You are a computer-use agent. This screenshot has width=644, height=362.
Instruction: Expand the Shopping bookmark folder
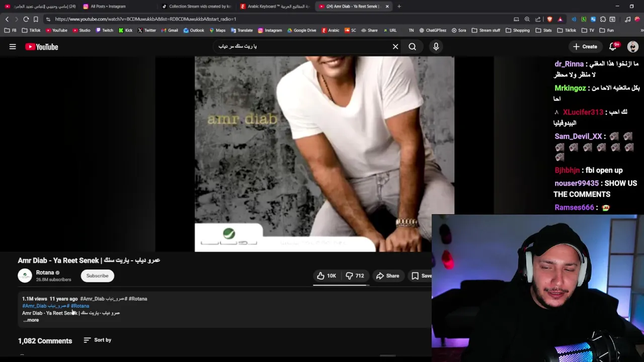[517, 30]
